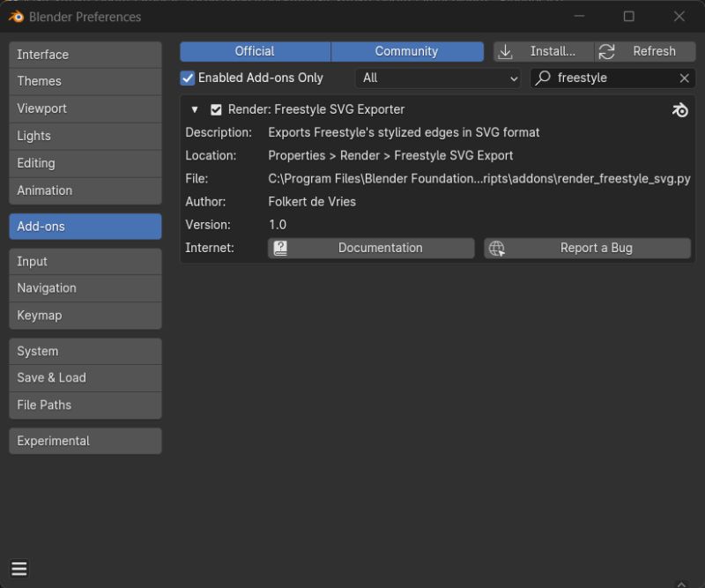Screen dimensions: 705x588
Task: Select the Themes section
Action: 85,81
